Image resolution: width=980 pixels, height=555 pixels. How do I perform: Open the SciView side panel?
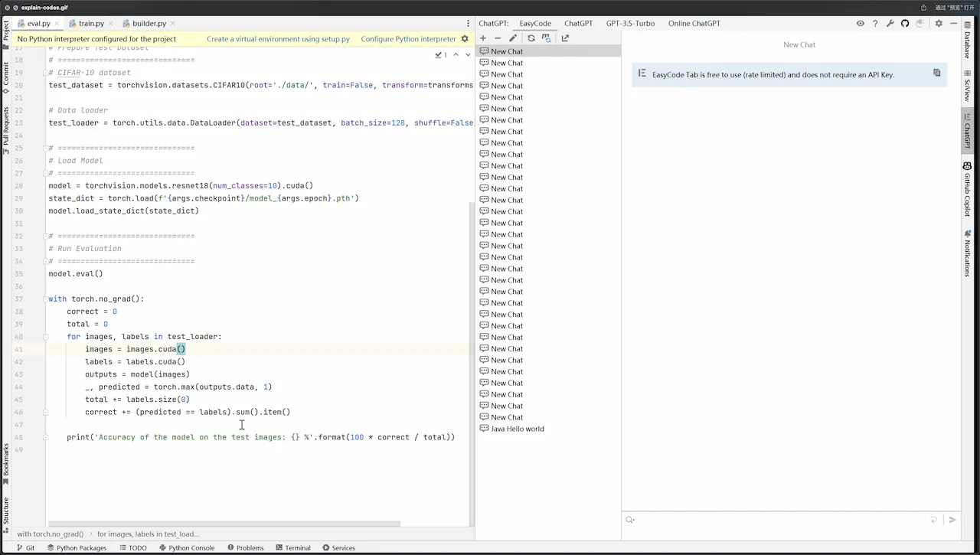(968, 87)
